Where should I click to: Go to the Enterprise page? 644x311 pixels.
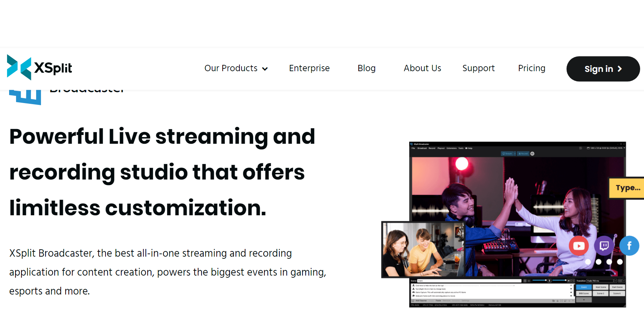[309, 68]
